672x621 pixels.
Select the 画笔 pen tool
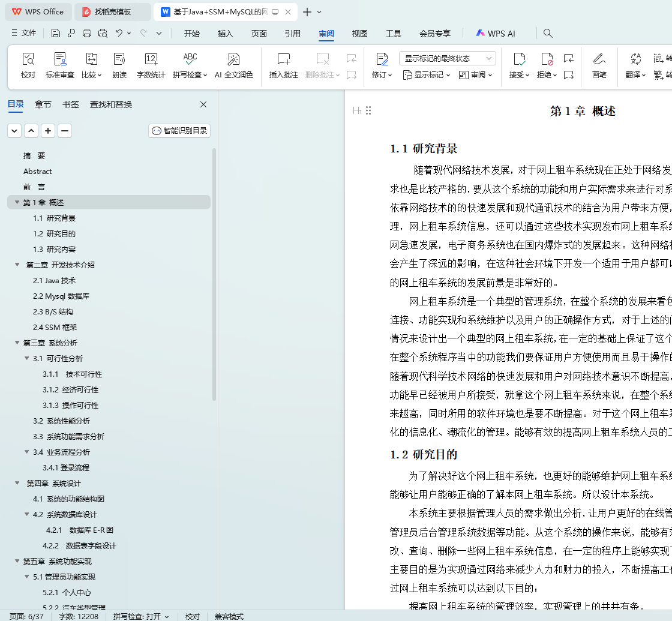(x=599, y=59)
